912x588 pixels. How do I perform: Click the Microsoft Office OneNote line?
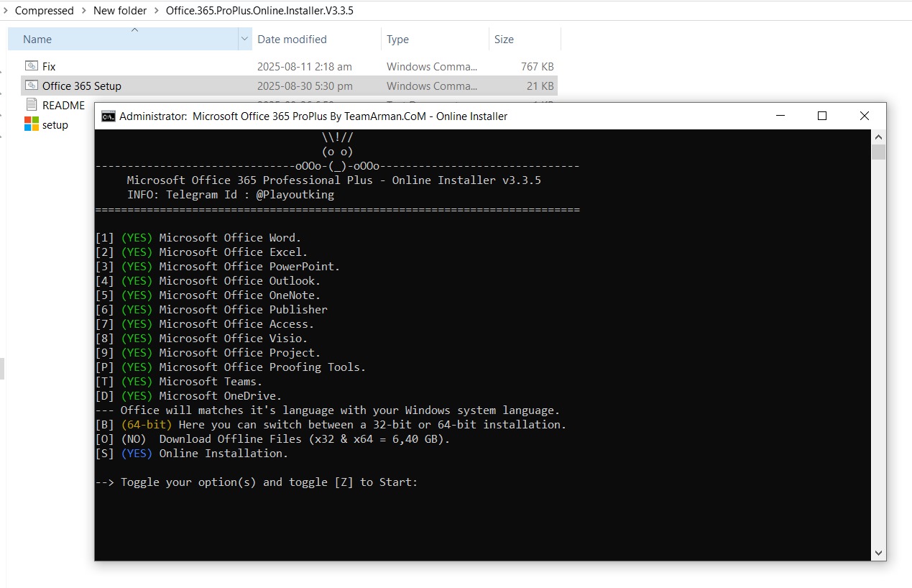click(208, 295)
